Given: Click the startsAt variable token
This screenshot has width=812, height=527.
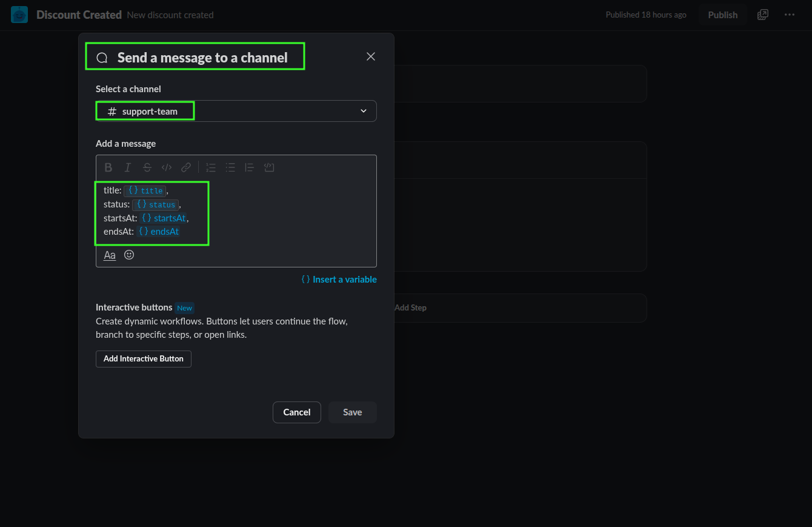Looking at the screenshot, I should tap(164, 218).
